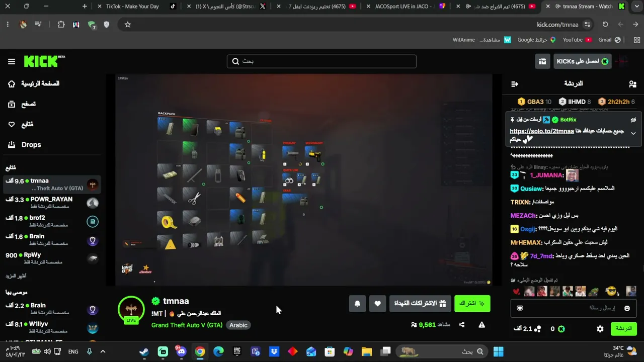Click the tmnaa streamer avatar with the LIVE badge

[x=131, y=310]
